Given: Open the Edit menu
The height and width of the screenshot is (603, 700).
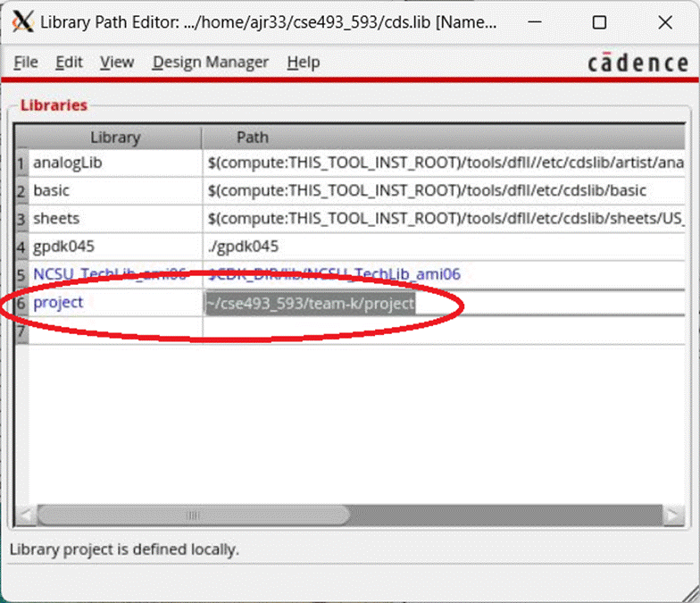Looking at the screenshot, I should pos(69,63).
